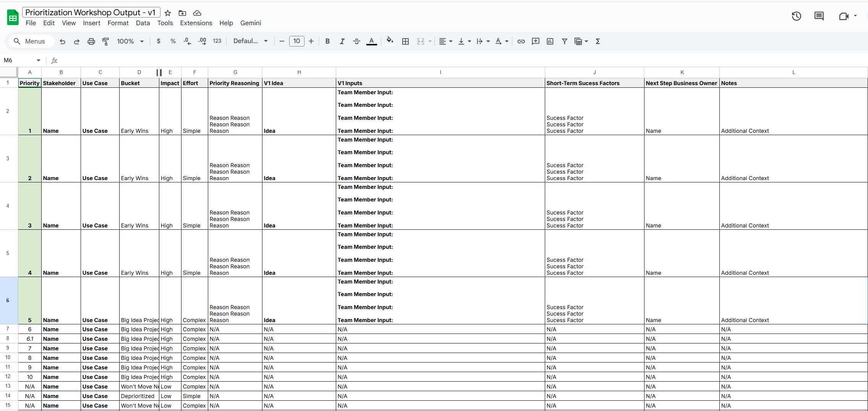Increase font size with the plus button

(x=311, y=41)
